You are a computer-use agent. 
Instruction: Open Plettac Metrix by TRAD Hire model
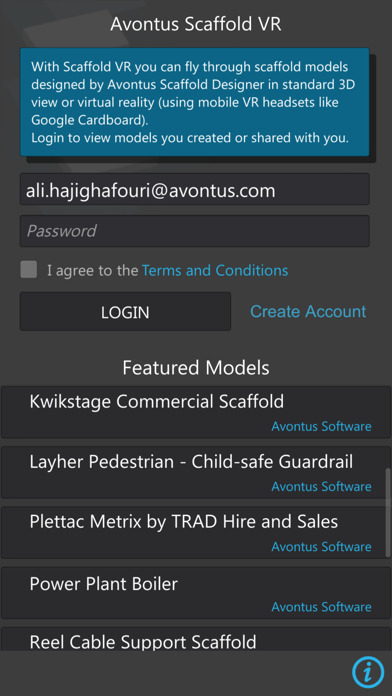pos(196,532)
